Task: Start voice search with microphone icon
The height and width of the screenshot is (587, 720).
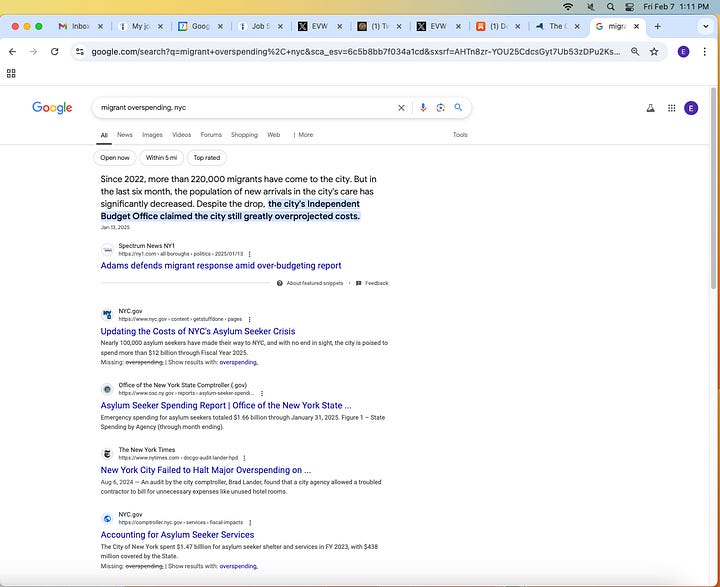Action: click(423, 107)
